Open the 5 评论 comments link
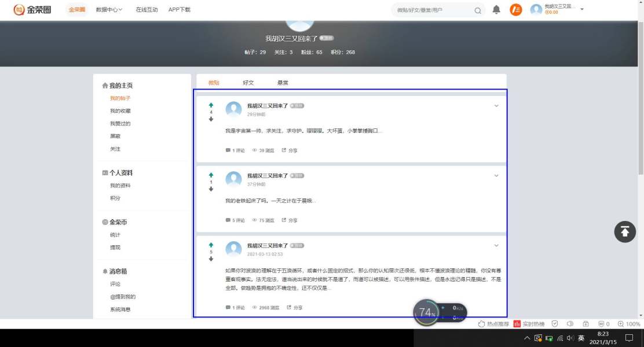Viewport: 644px width, 347px height. (x=235, y=220)
